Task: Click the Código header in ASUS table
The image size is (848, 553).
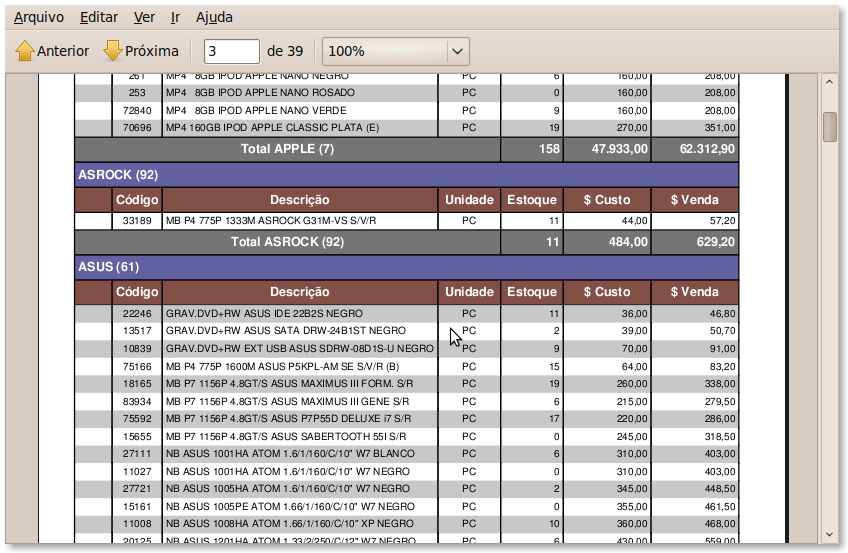Action: pos(137,292)
